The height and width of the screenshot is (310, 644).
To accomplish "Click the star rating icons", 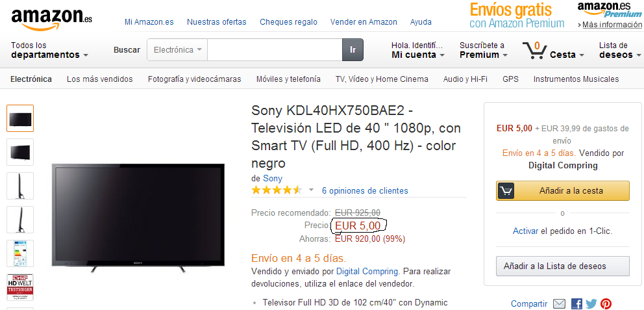I will point(277,190).
